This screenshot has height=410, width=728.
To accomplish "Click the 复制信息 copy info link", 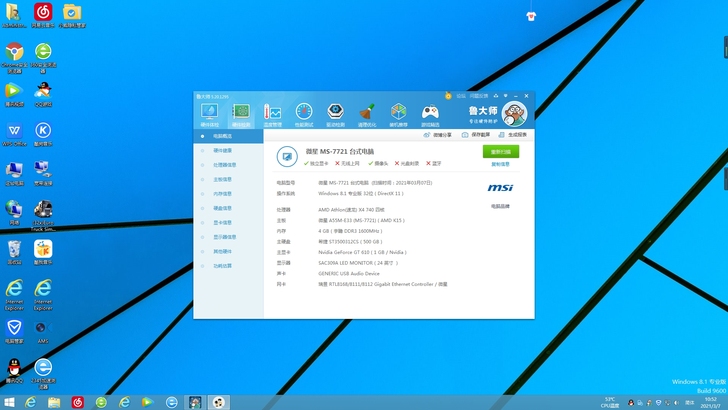I will pyautogui.click(x=500, y=164).
